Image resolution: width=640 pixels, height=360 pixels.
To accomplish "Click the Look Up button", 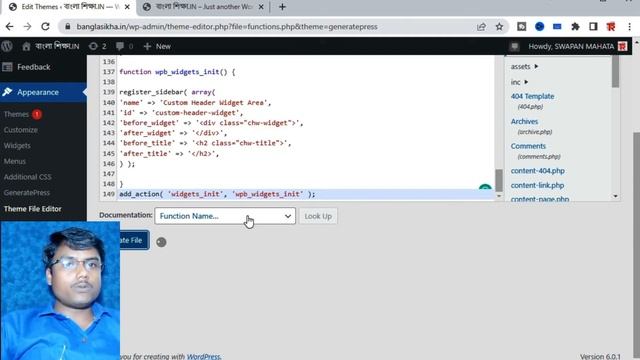I will (318, 216).
